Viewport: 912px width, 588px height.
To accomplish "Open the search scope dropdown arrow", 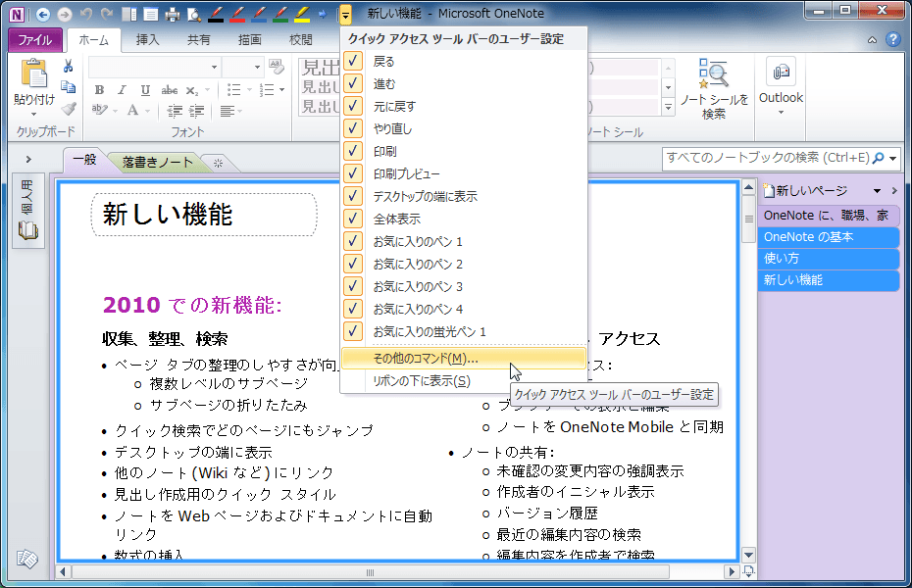I will point(892,158).
